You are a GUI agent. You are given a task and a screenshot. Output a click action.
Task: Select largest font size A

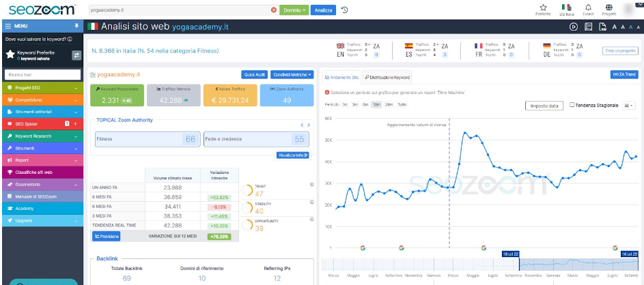[615, 27]
